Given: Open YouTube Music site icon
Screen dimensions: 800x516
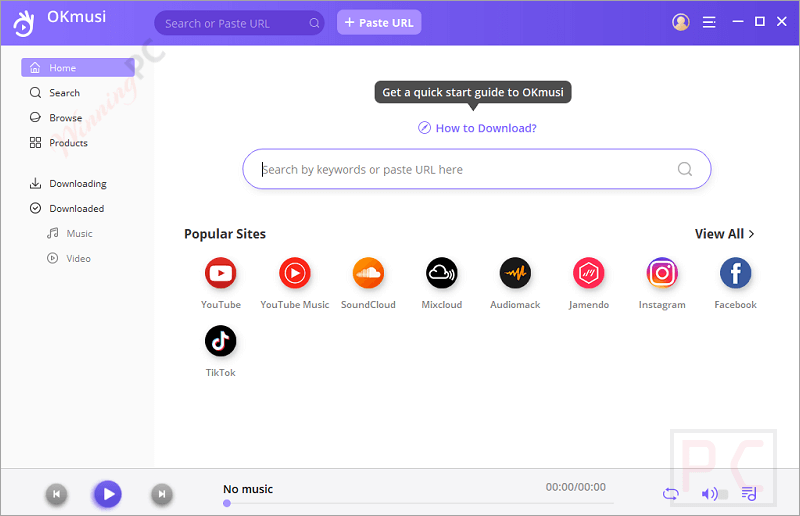Looking at the screenshot, I should 294,273.
